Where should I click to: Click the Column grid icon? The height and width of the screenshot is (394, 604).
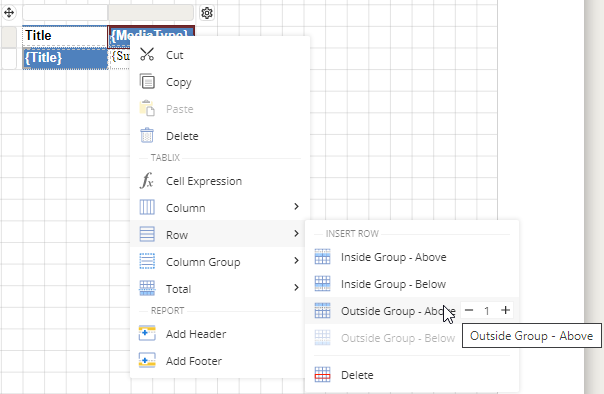pyautogui.click(x=147, y=207)
